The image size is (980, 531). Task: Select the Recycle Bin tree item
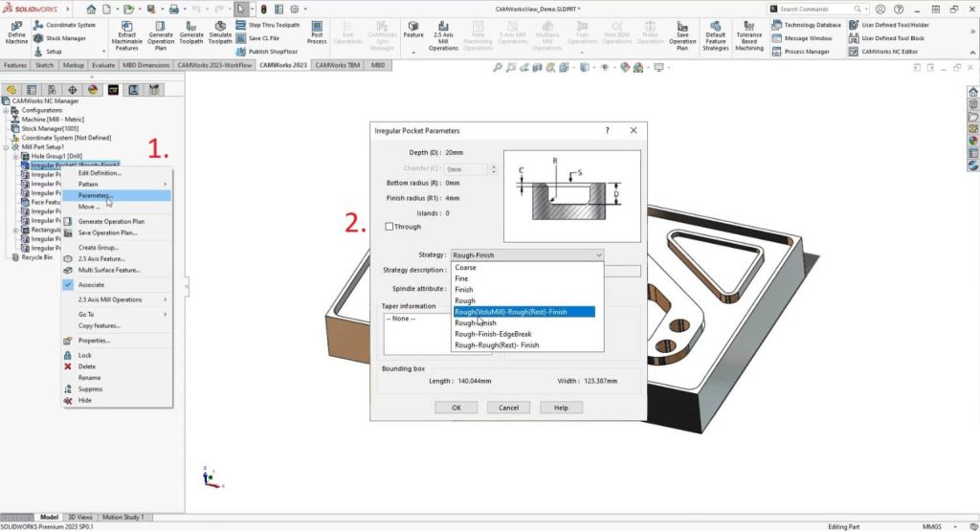[36, 257]
